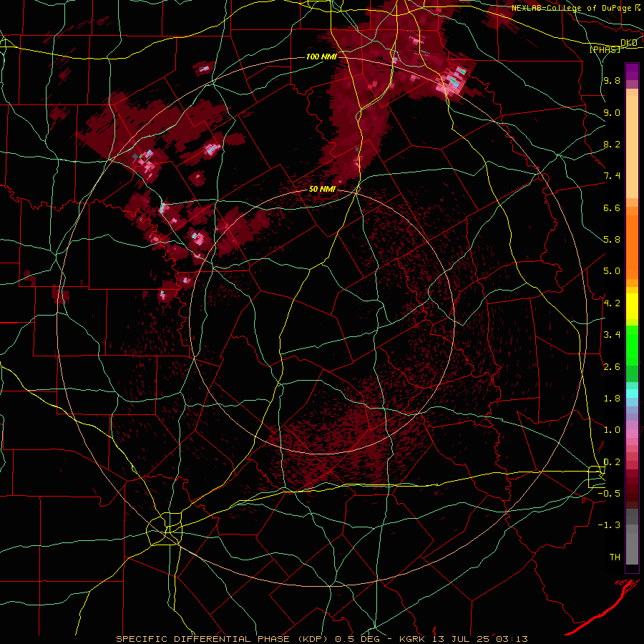The width and height of the screenshot is (644, 644).
Task: Click the -0.5 value on color scale
Action: [x=609, y=494]
